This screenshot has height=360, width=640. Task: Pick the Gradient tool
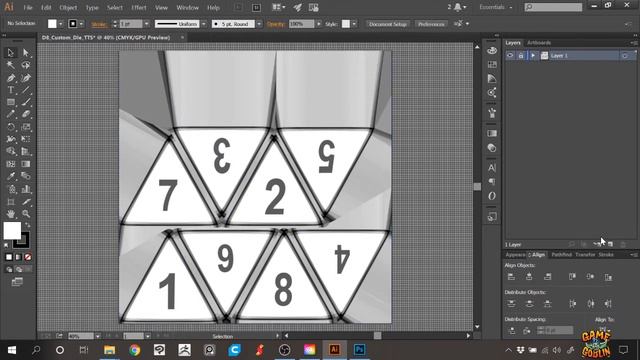26,164
